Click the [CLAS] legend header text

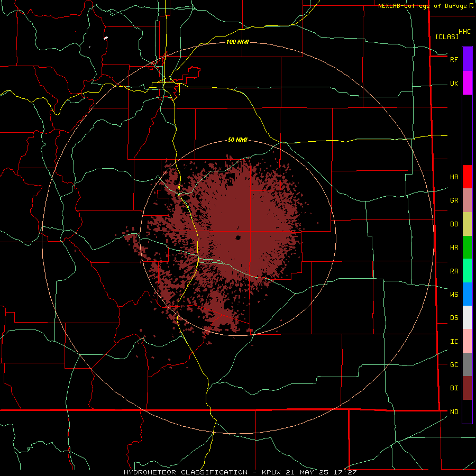coord(447,36)
